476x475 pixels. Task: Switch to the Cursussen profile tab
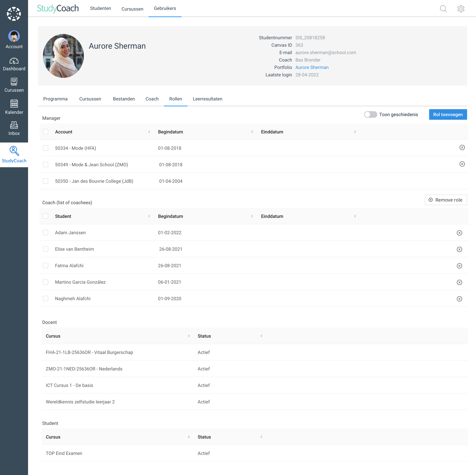point(90,99)
